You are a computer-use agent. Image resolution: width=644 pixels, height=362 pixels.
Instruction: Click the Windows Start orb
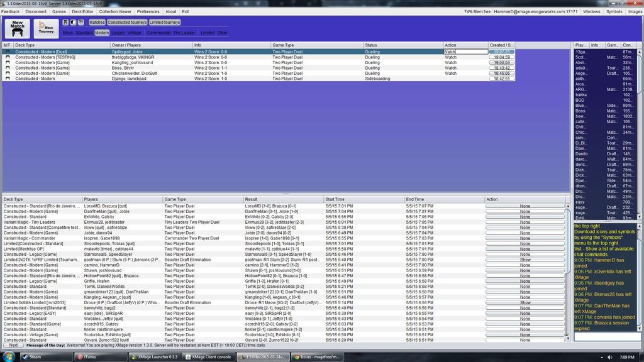[8, 356]
